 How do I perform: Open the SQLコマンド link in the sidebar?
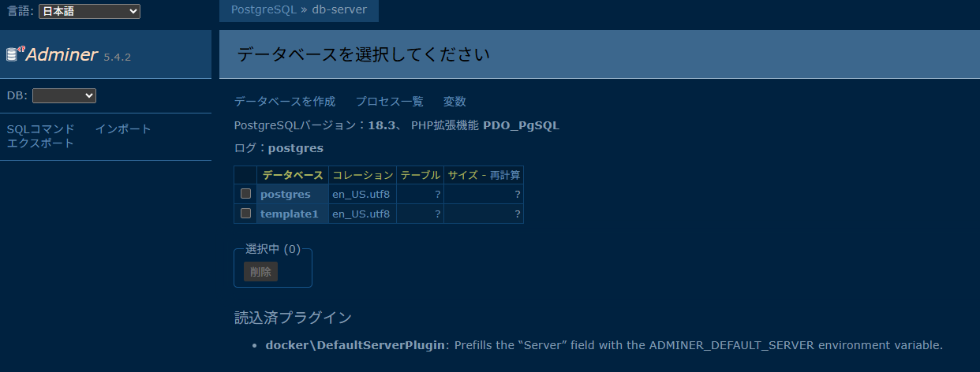(x=41, y=129)
